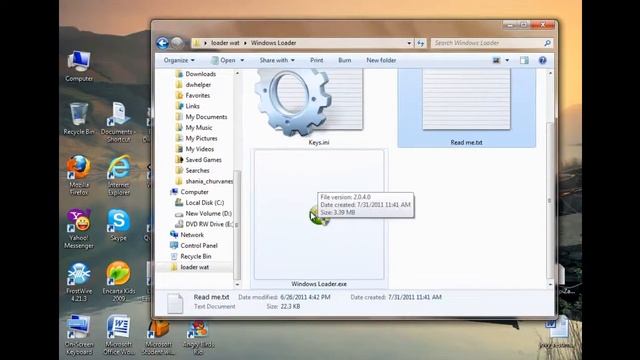Click navigation pane scroll down arrow
Viewport: 640px width, 360px height.
point(237,284)
